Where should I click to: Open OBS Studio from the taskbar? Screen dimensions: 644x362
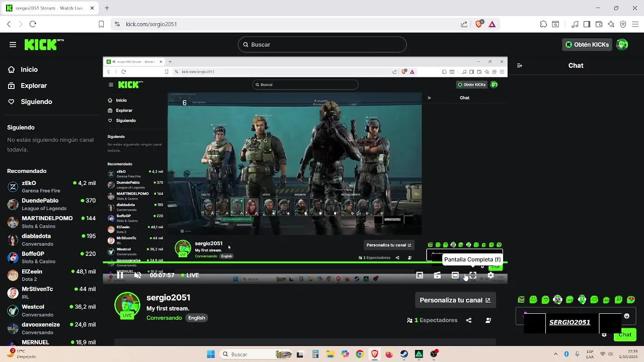tap(434, 354)
